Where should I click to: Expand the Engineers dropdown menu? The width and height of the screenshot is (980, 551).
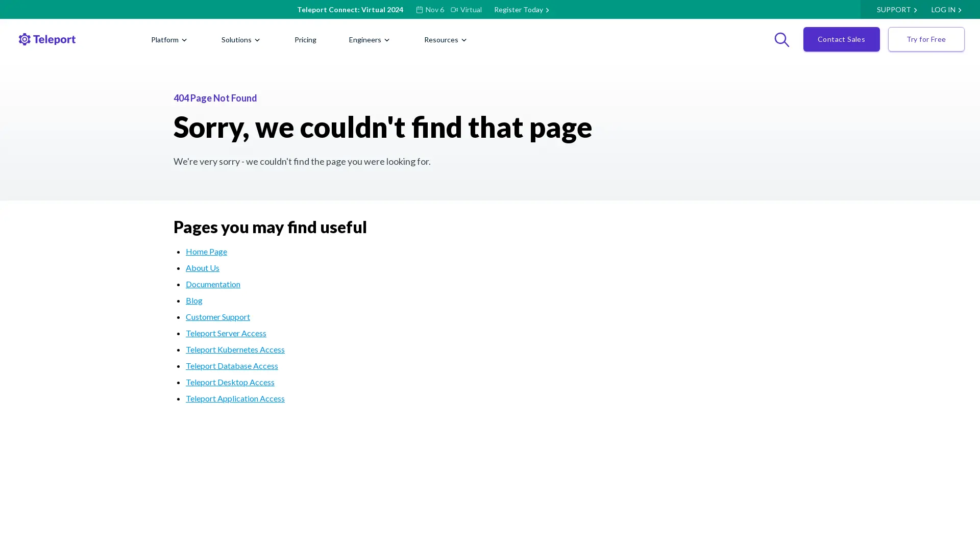click(369, 40)
